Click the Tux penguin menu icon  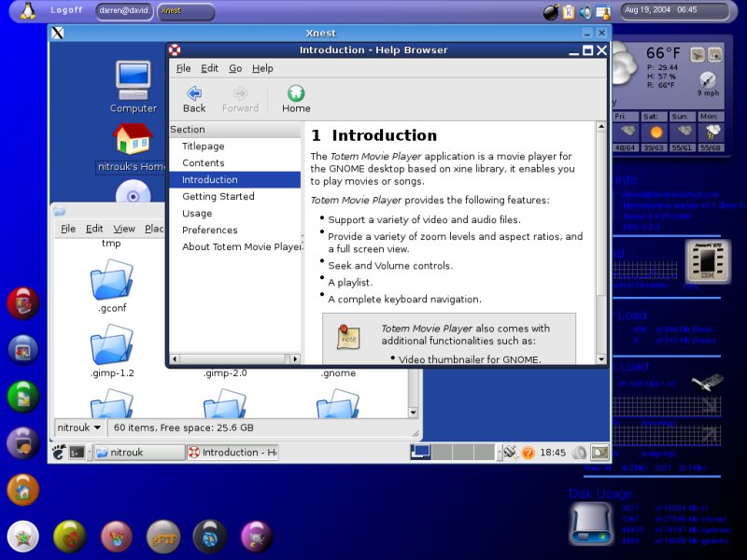point(28,11)
